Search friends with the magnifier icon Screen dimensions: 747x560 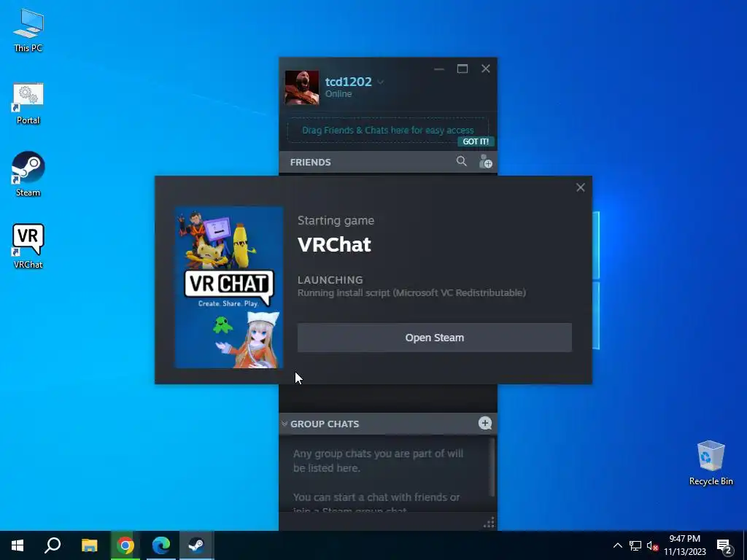click(461, 161)
